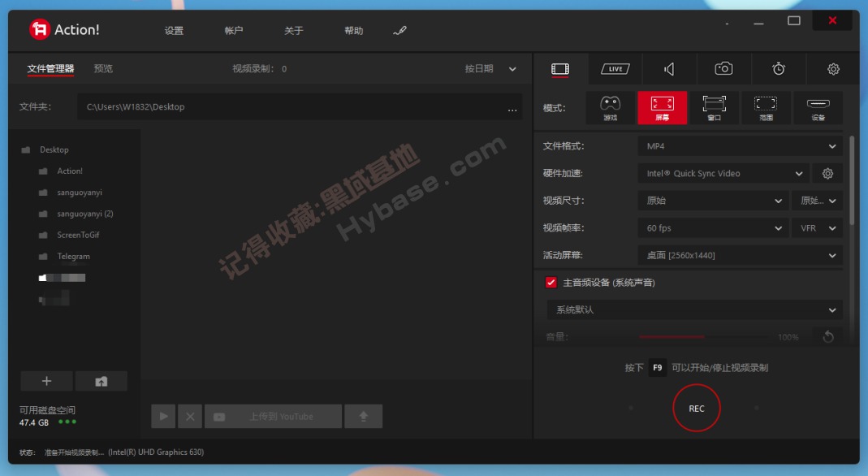This screenshot has height=476, width=868.
Task: Select 设备 device recording mode
Action: click(x=818, y=108)
